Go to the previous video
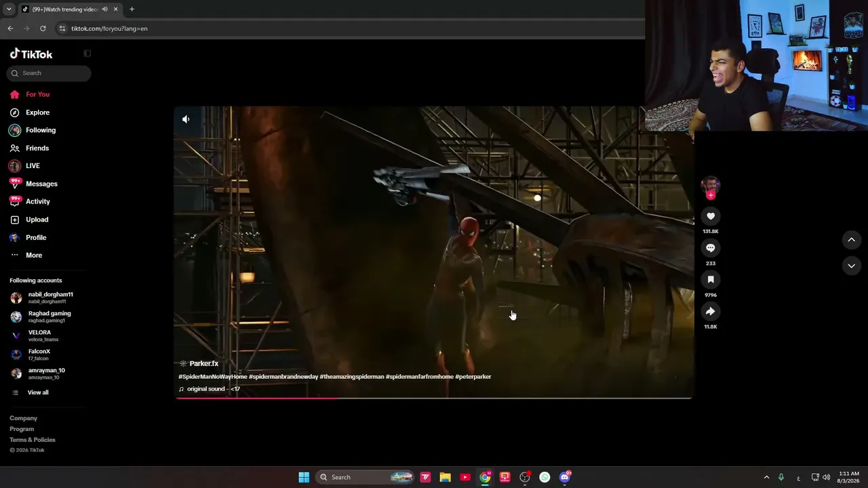 [851, 240]
